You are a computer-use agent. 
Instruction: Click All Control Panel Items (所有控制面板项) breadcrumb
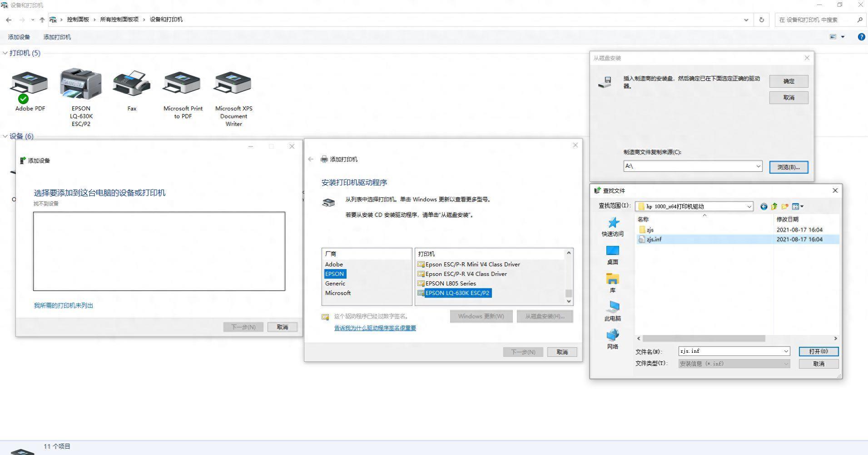click(x=119, y=20)
